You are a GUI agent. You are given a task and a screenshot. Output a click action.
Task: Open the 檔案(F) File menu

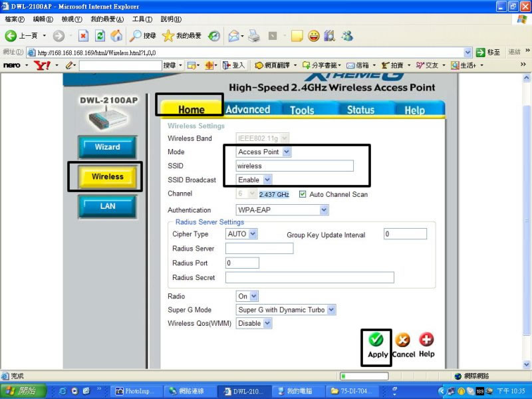pyautogui.click(x=15, y=19)
